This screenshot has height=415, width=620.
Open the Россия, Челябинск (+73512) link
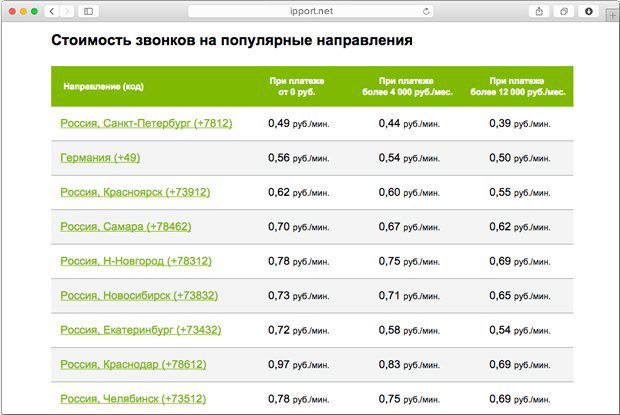[133, 398]
